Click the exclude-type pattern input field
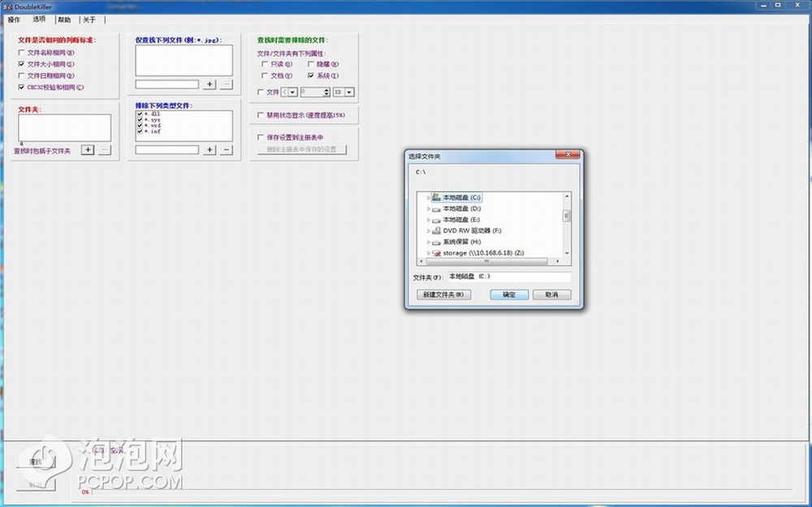The image size is (812, 507). (x=167, y=149)
